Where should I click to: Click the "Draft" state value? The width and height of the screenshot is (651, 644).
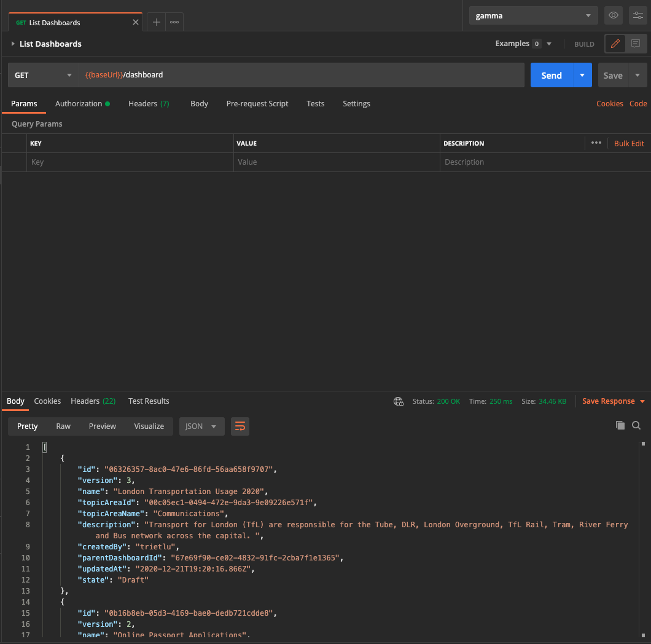click(133, 580)
